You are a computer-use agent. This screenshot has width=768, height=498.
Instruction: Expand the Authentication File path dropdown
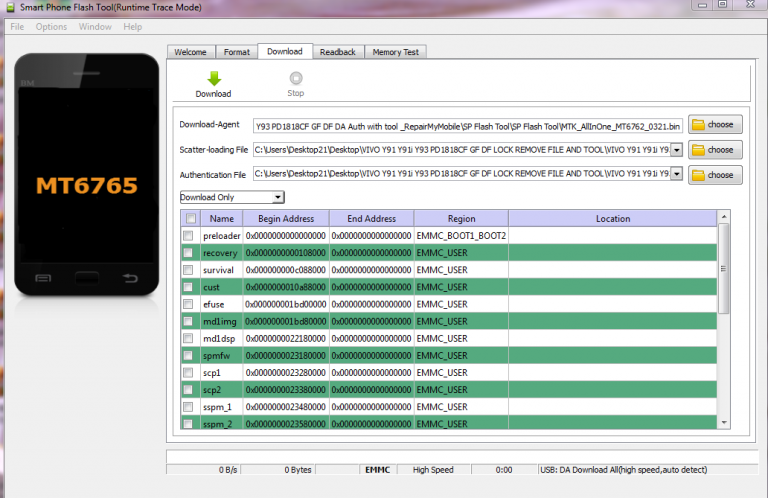677,174
